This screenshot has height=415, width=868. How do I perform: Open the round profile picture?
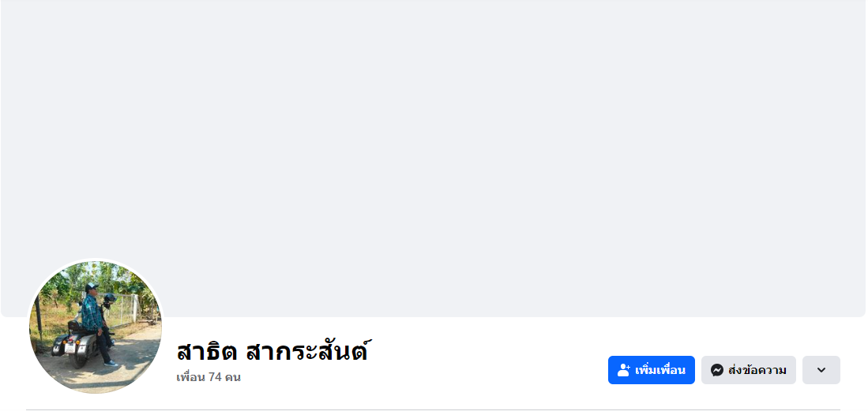point(96,327)
